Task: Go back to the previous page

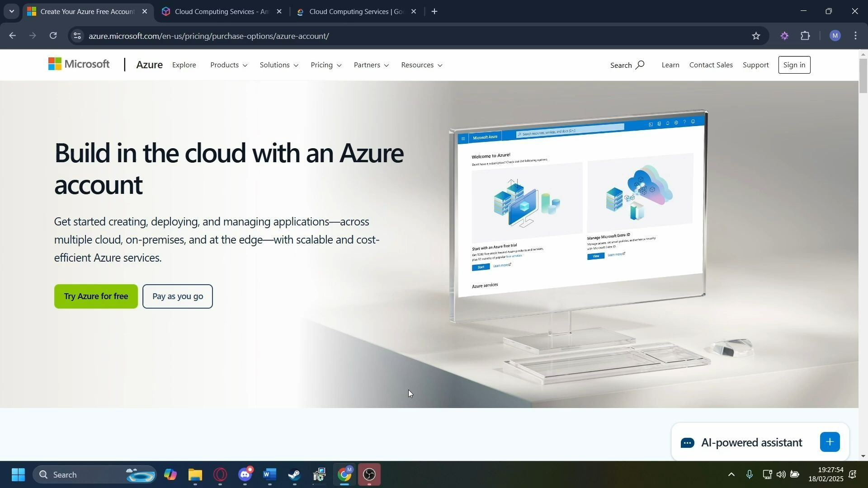Action: pyautogui.click(x=12, y=36)
